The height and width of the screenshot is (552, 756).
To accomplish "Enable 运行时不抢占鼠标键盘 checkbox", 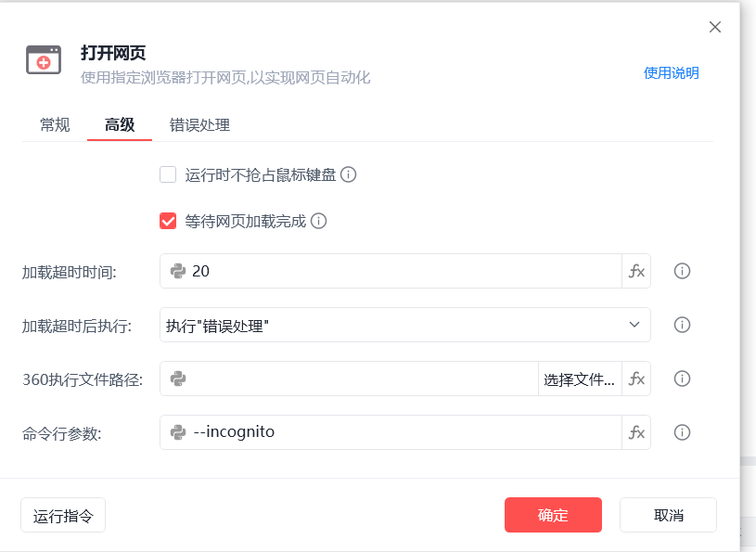I will [x=168, y=174].
